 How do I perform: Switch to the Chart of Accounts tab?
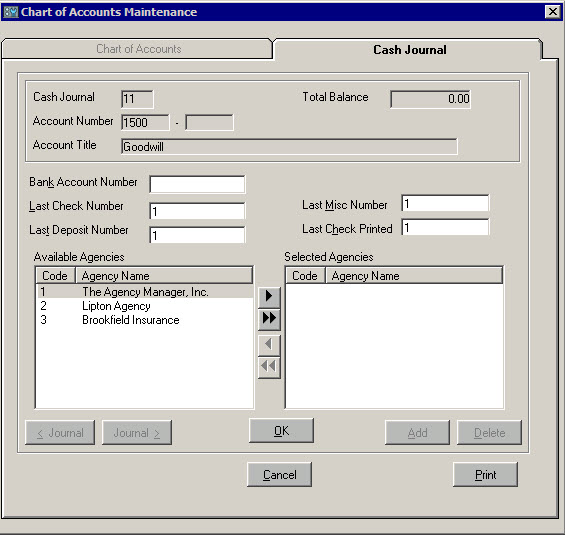[137, 49]
